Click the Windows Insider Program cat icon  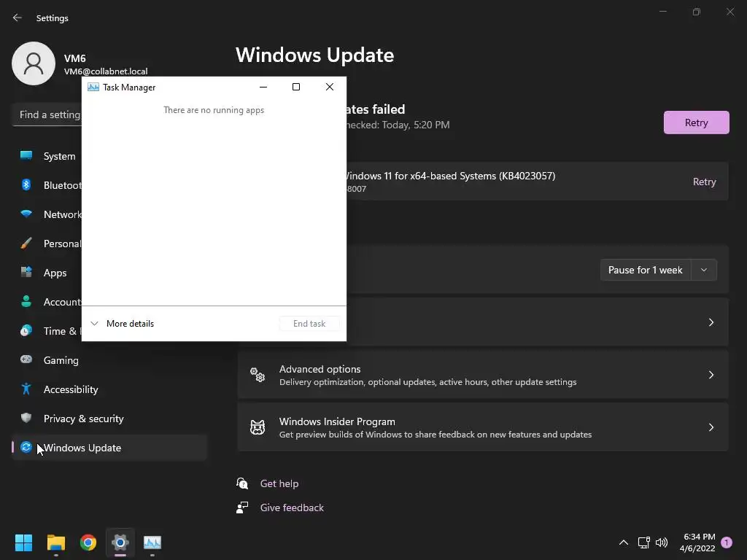(x=258, y=427)
